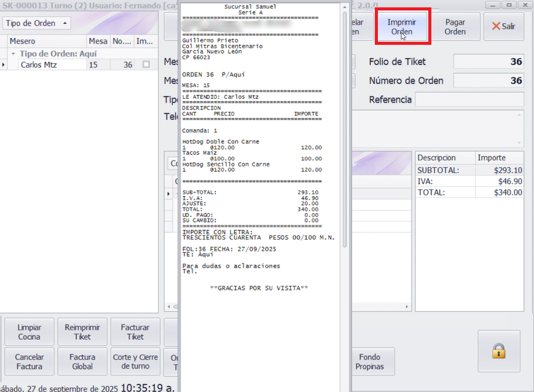Click the Cancelar Factura button
This screenshot has width=534, height=392.
29,361
